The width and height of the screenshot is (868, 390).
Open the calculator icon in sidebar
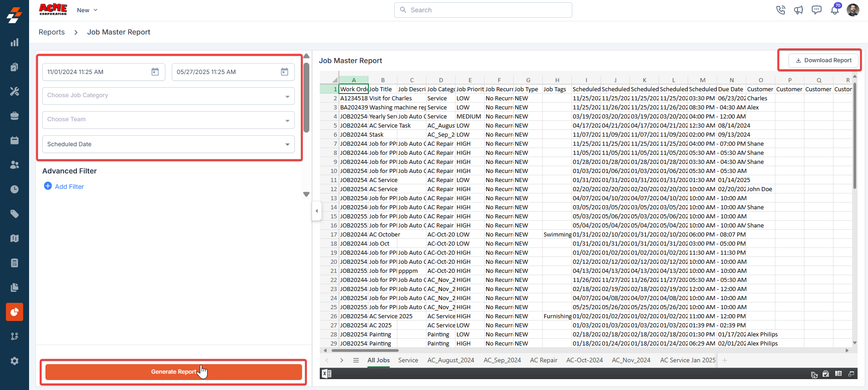point(15,263)
